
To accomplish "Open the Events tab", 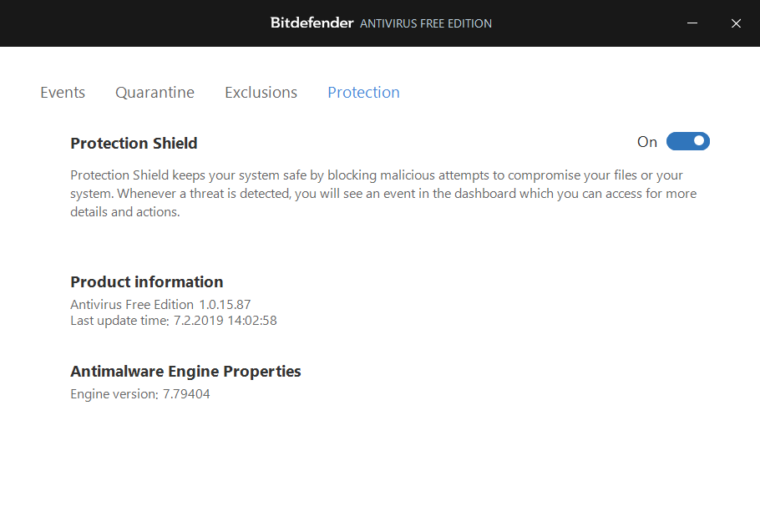I will 63,93.
